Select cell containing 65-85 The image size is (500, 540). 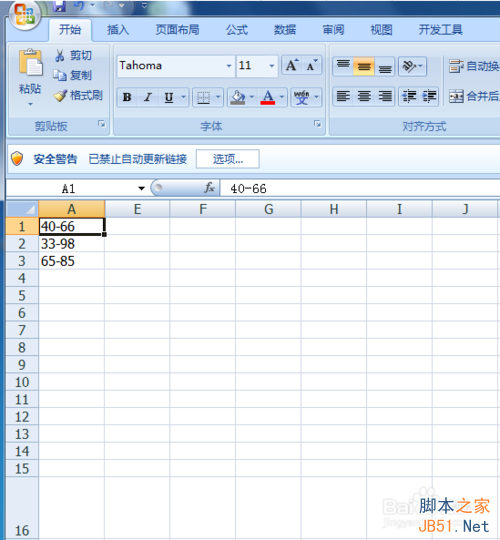(72, 261)
